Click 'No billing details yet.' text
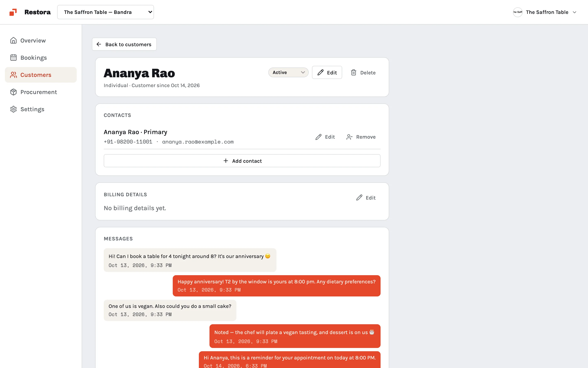This screenshot has height=368, width=588. [x=135, y=208]
